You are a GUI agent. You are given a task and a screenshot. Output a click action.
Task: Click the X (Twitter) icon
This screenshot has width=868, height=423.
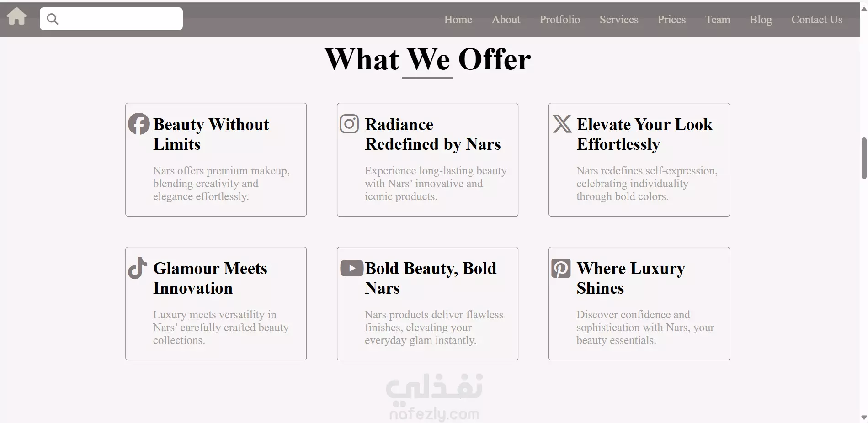(x=562, y=124)
